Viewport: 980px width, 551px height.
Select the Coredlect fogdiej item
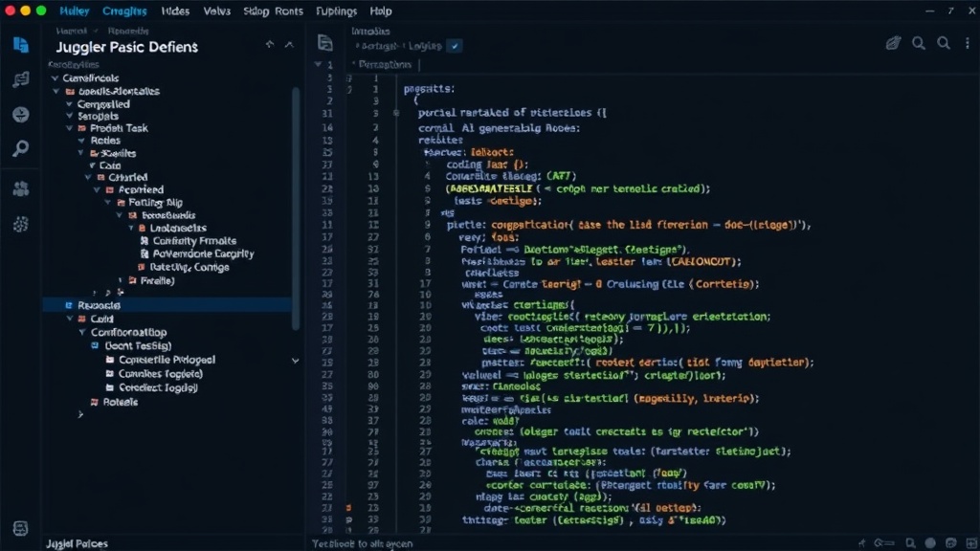[x=158, y=388]
